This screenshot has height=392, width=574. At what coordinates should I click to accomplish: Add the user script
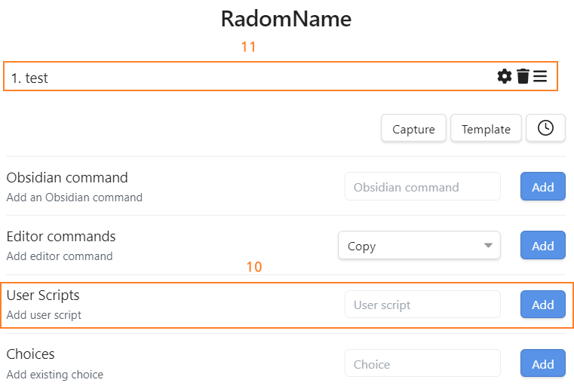542,305
